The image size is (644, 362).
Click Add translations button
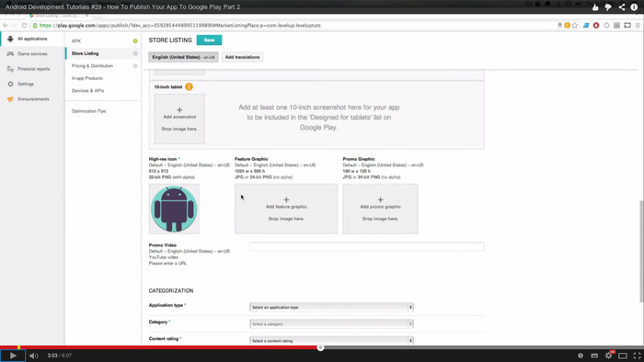242,57
